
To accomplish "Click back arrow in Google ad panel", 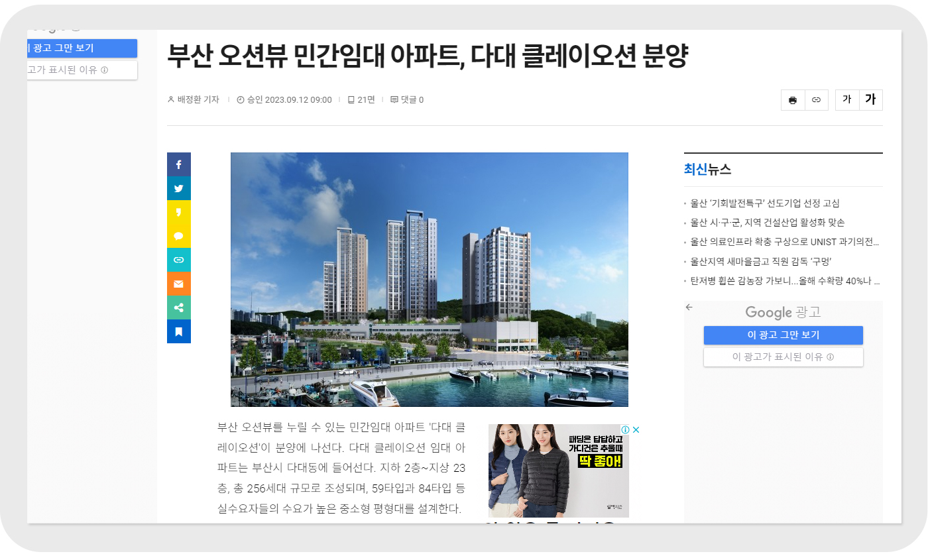I will [689, 307].
